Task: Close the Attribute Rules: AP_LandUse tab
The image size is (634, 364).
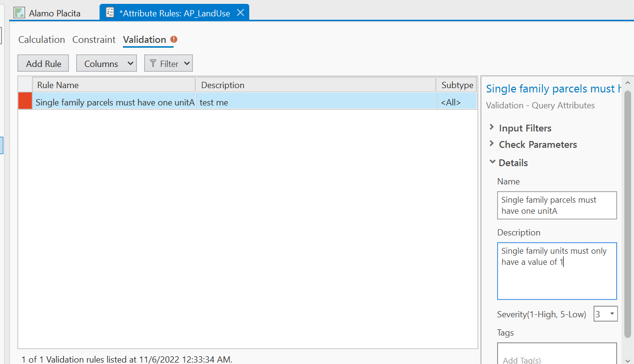Action: tap(241, 13)
